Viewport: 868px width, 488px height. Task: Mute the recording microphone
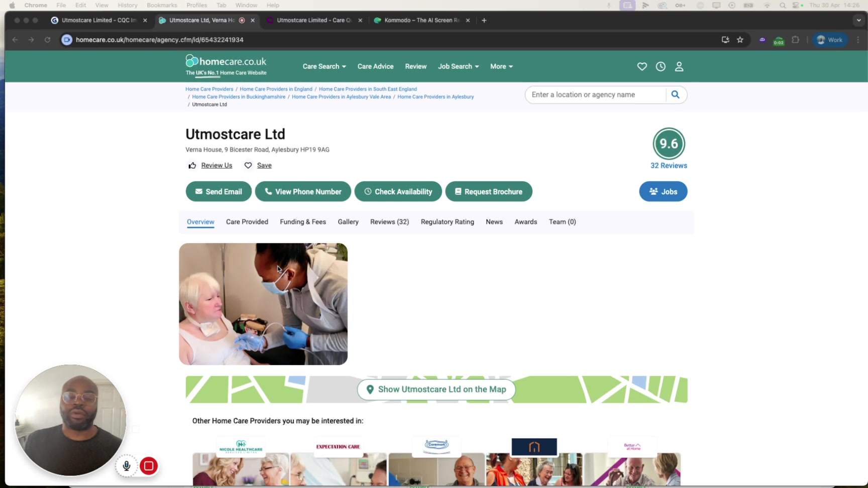pyautogui.click(x=127, y=466)
